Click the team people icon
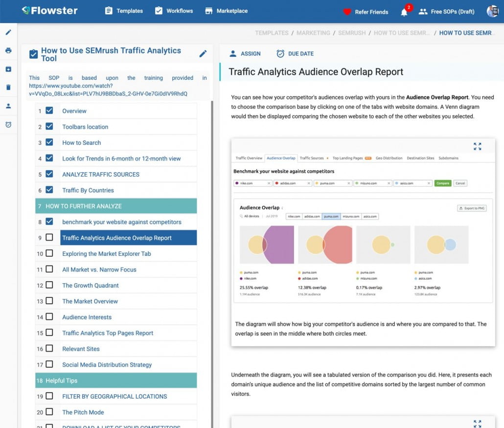The height and width of the screenshot is (428, 504). (423, 12)
